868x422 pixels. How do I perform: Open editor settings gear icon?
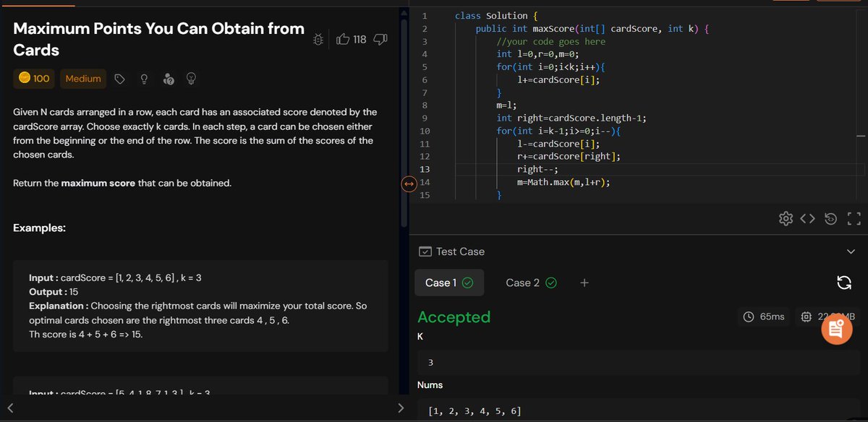786,218
